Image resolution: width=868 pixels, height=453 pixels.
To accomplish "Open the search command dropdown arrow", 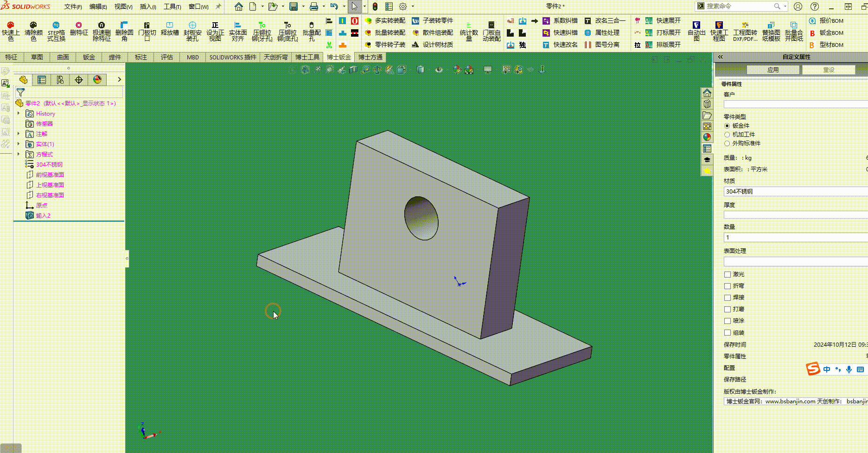I will pyautogui.click(x=785, y=6).
